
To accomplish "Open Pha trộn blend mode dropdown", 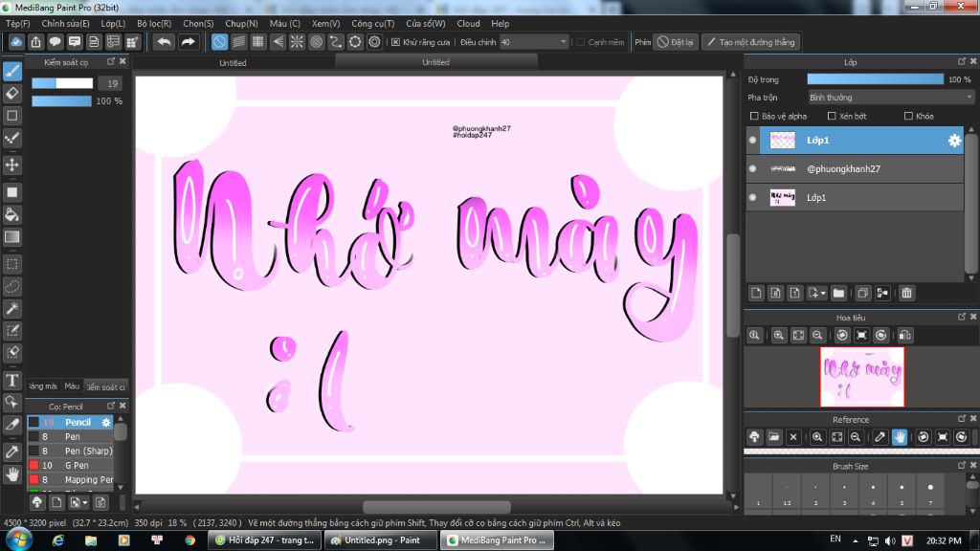I will [x=891, y=98].
